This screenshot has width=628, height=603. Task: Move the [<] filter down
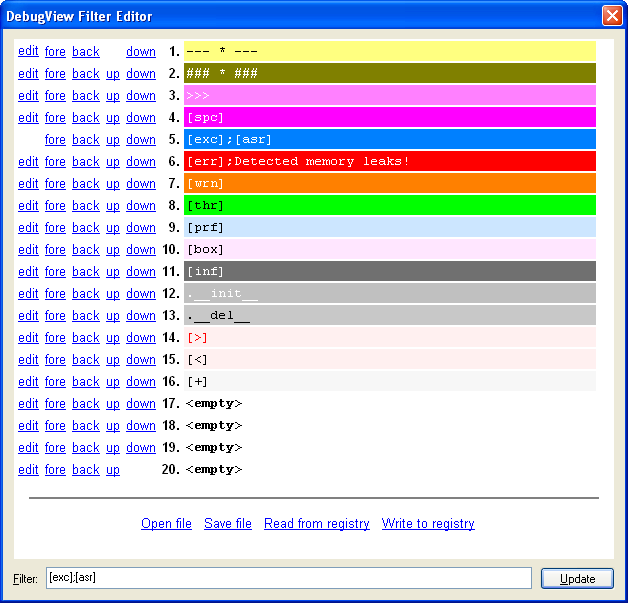pyautogui.click(x=141, y=360)
